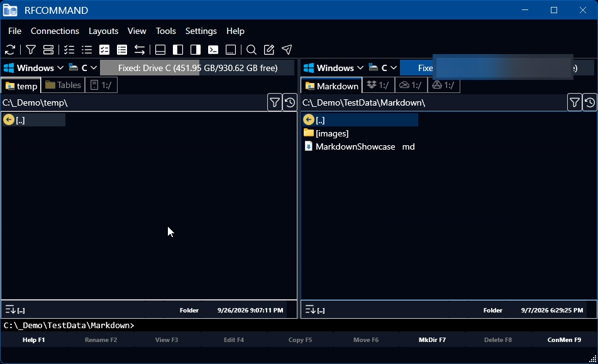Image resolution: width=598 pixels, height=364 pixels.
Task: Swap panels with the double-arrow toolbar icon
Action: coord(140,50)
